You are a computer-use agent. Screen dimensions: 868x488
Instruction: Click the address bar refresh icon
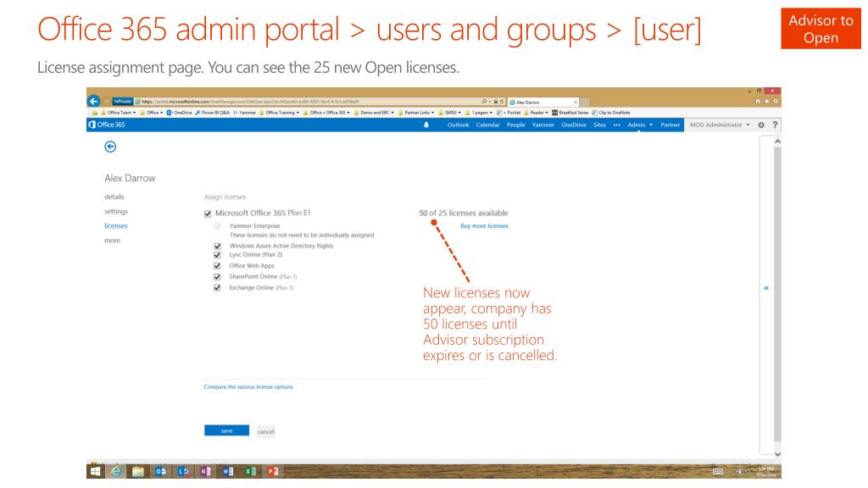[x=502, y=102]
